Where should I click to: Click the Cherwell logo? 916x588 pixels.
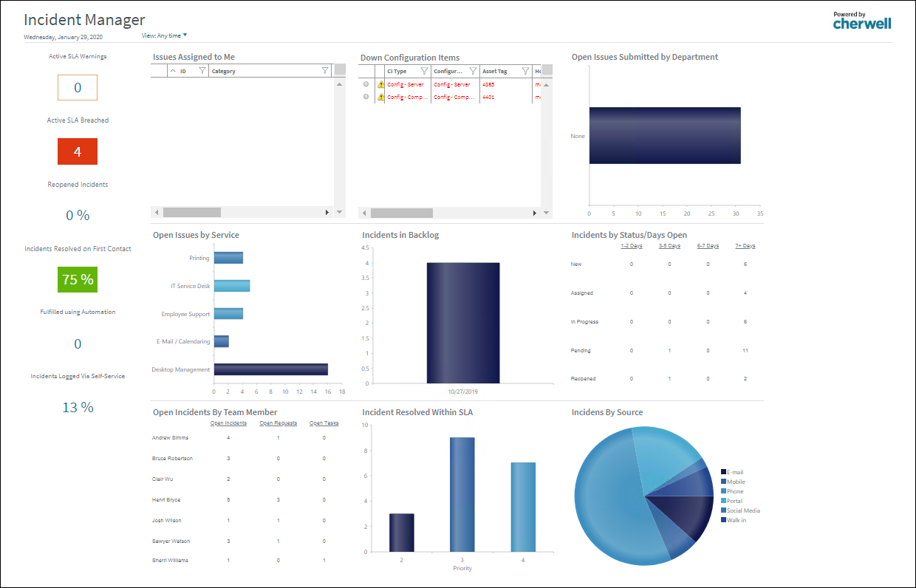coord(861,21)
